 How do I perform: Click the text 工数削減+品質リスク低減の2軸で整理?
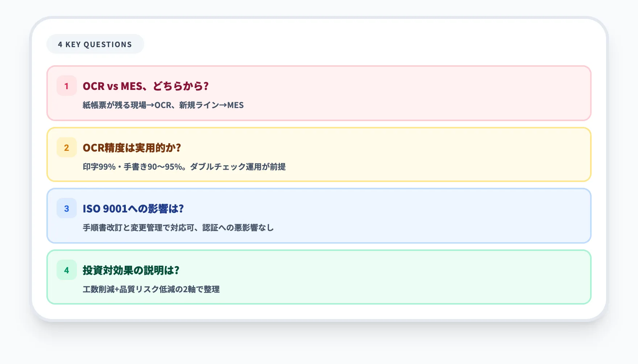point(152,290)
